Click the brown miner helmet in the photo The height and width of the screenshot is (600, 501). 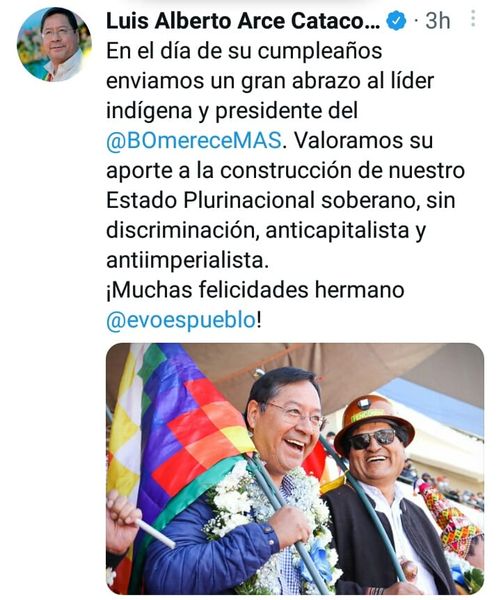[x=373, y=418]
